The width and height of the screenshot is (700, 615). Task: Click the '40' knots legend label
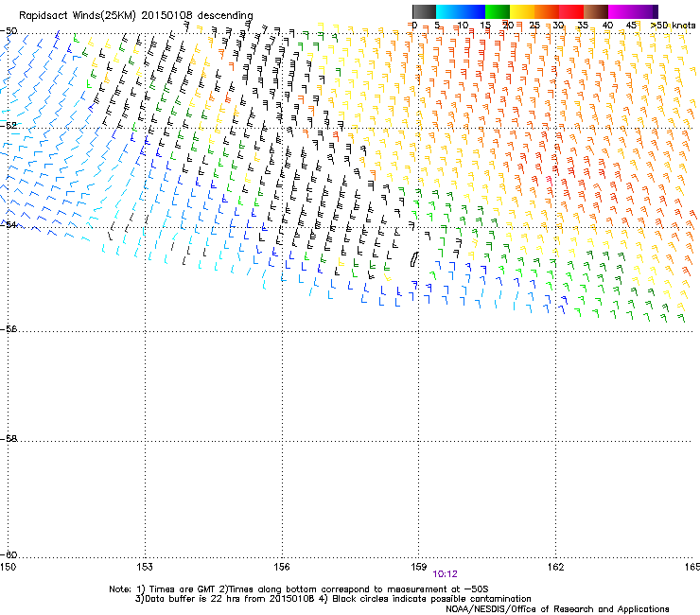click(607, 26)
